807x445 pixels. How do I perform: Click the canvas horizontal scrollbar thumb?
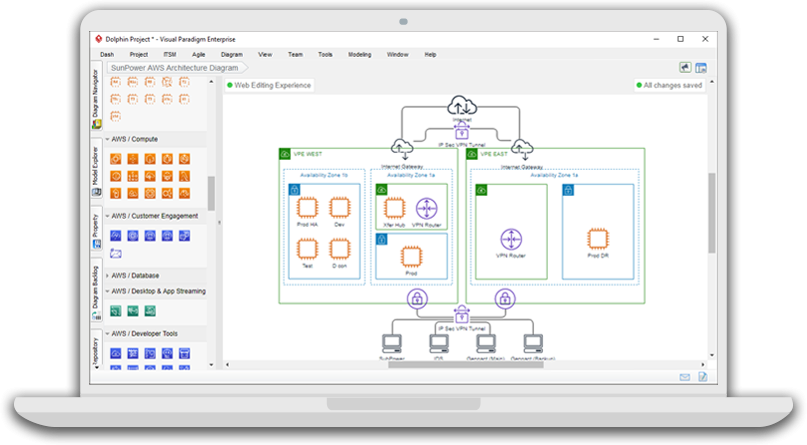coord(466,365)
